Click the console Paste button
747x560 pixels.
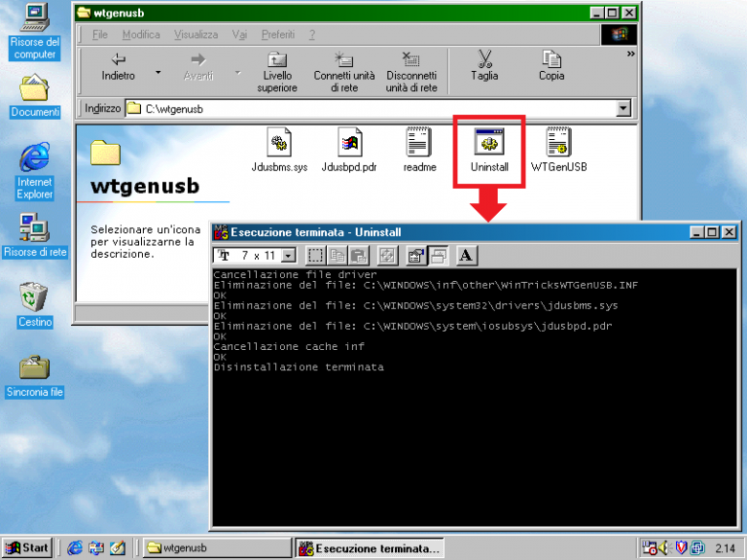pyautogui.click(x=359, y=256)
